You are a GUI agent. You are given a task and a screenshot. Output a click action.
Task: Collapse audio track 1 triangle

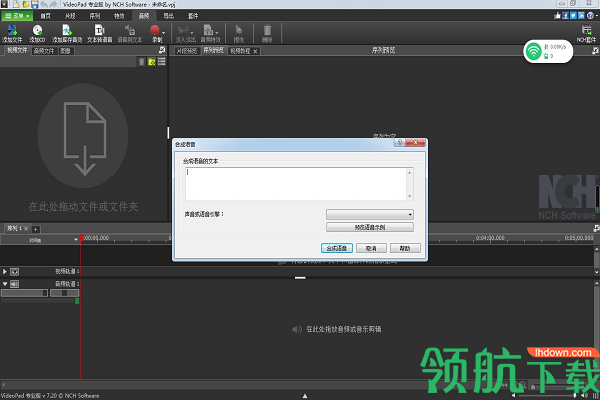(5, 284)
